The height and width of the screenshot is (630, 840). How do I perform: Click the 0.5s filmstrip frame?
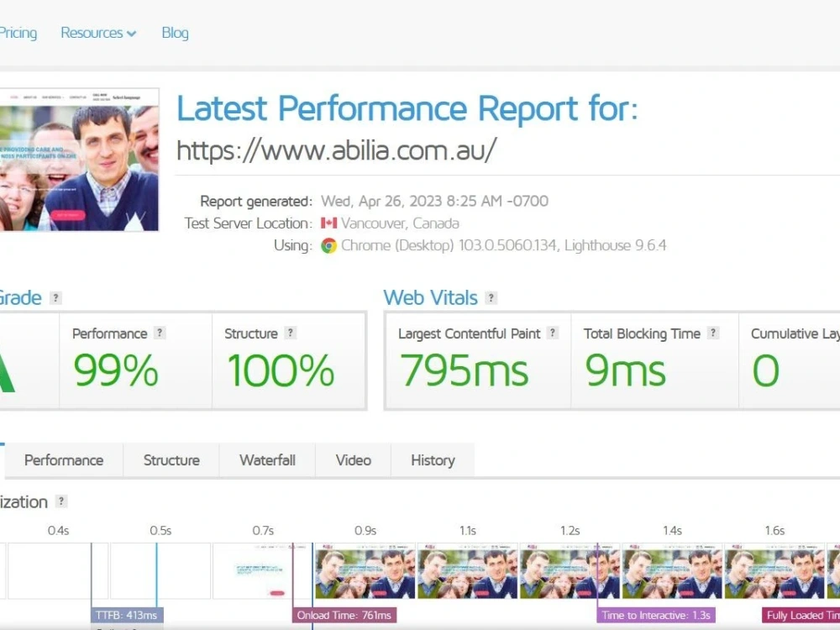[160, 571]
